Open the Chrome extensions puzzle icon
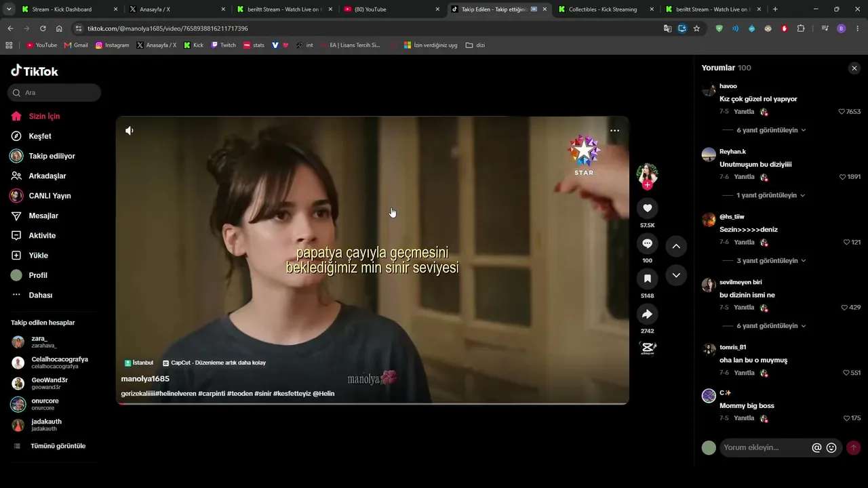Image resolution: width=868 pixels, height=488 pixels. [801, 28]
